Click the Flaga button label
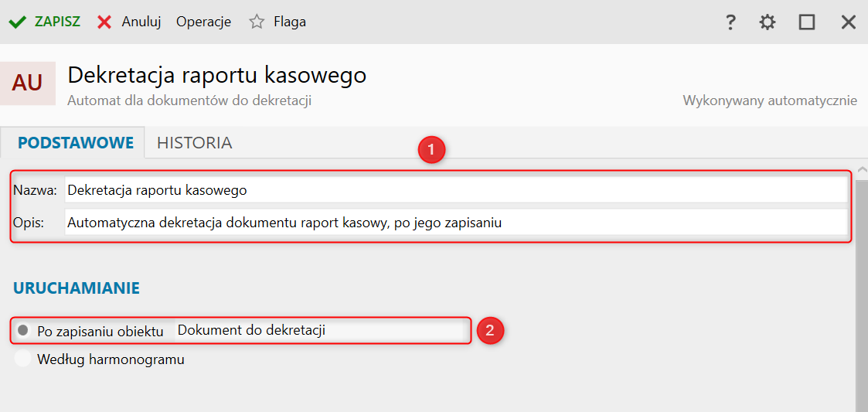The width and height of the screenshot is (868, 412). (x=290, y=22)
